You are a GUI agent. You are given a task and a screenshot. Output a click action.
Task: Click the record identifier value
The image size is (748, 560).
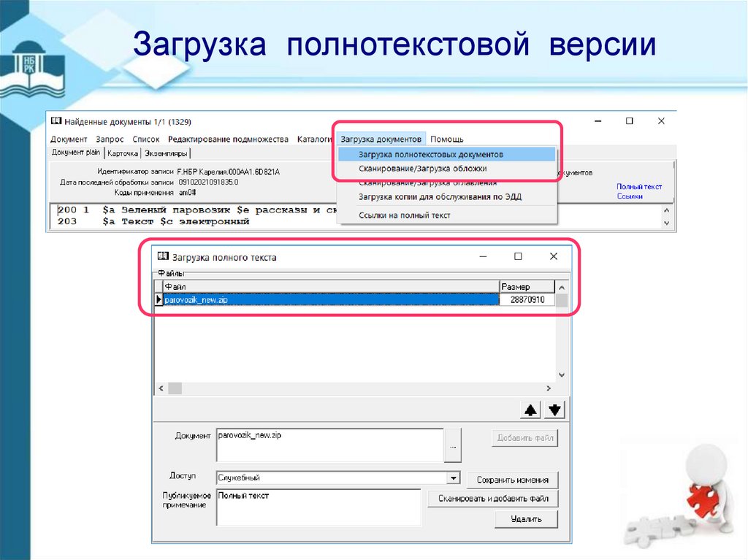pos(228,172)
